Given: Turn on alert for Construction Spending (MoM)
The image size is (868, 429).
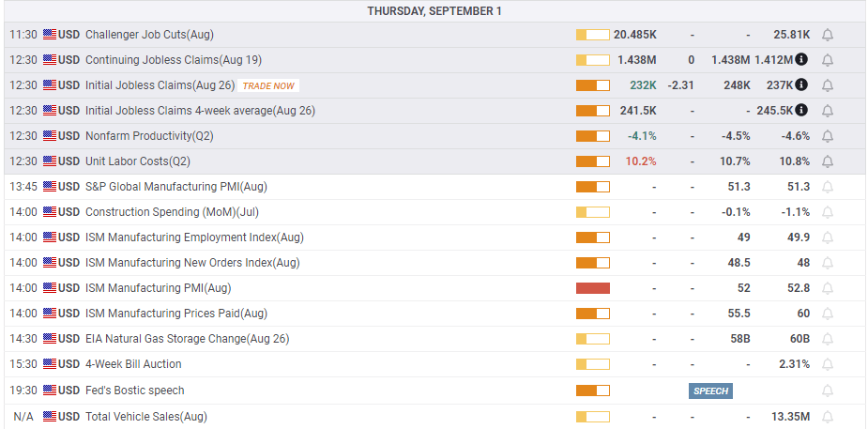Looking at the screenshot, I should point(827,212).
